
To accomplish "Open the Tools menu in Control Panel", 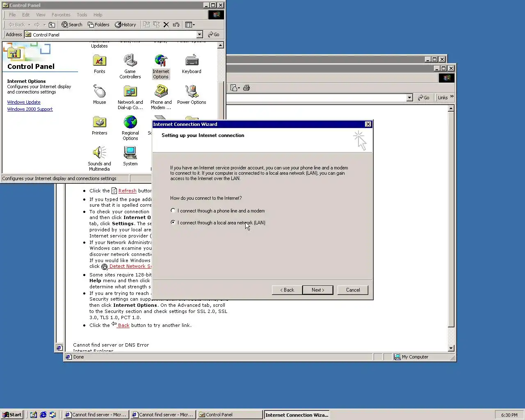I will pos(82,15).
